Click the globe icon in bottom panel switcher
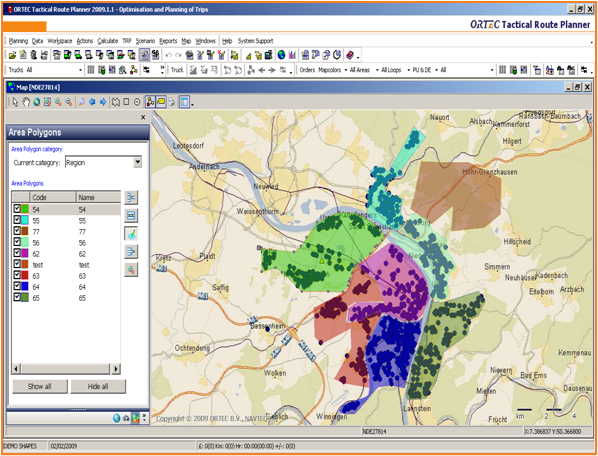598x456 pixels. click(117, 418)
